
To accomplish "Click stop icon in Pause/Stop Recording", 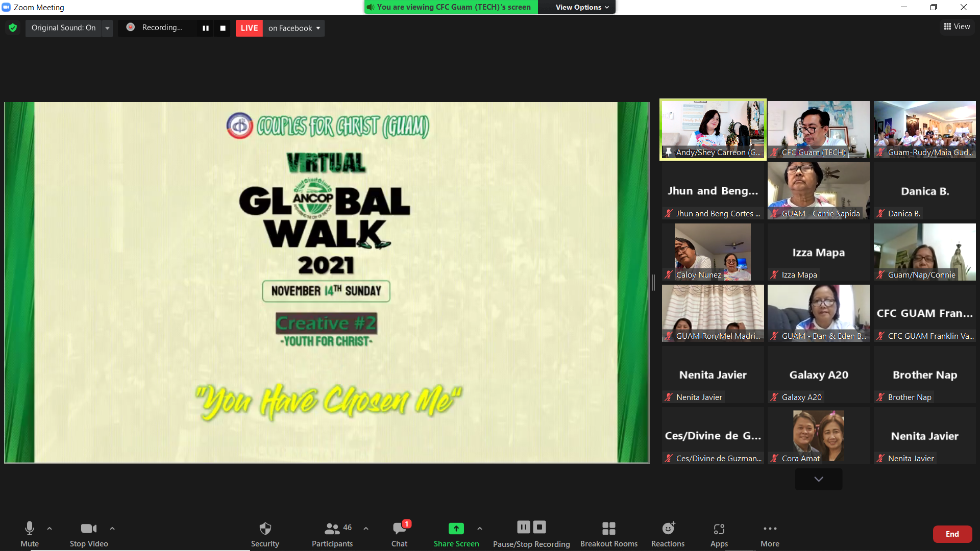I will pyautogui.click(x=540, y=527).
